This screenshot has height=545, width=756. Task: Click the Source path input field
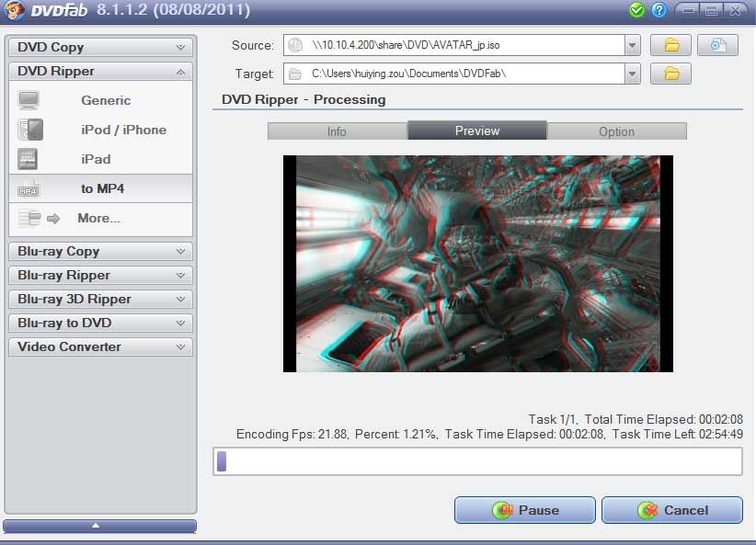454,45
